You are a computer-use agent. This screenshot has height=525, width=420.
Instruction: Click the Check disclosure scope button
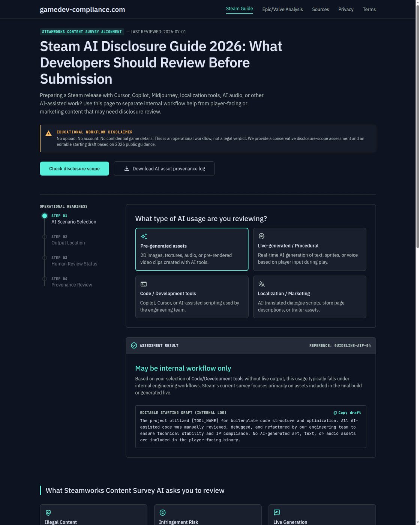point(74,169)
